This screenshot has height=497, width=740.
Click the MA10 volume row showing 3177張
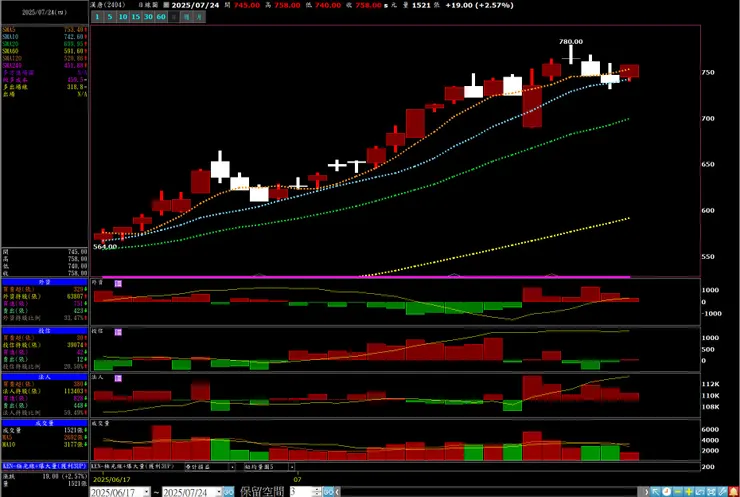pos(44,445)
